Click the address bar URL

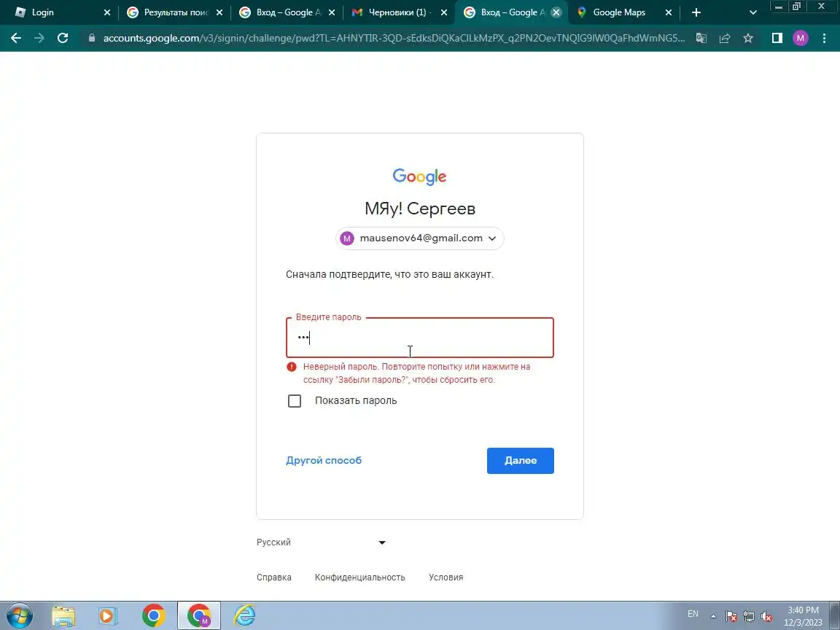[394, 38]
